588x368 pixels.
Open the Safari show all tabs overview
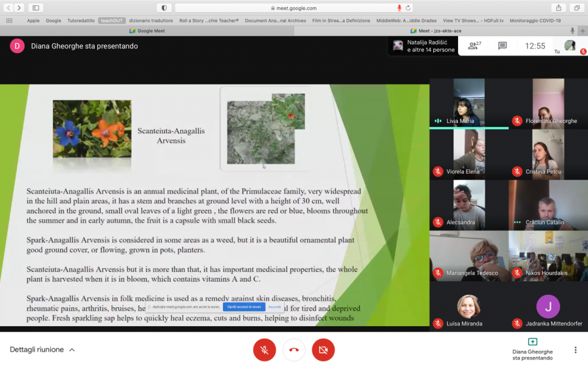(x=577, y=8)
